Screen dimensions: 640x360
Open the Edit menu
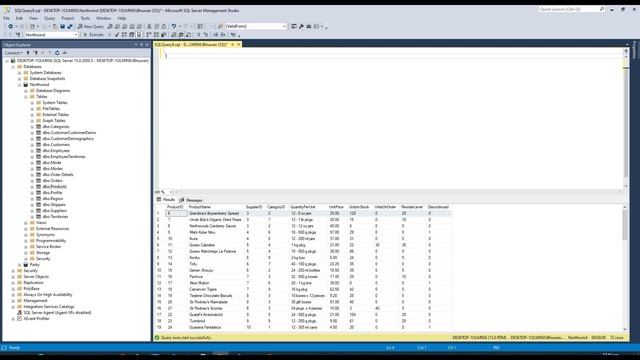pos(19,18)
